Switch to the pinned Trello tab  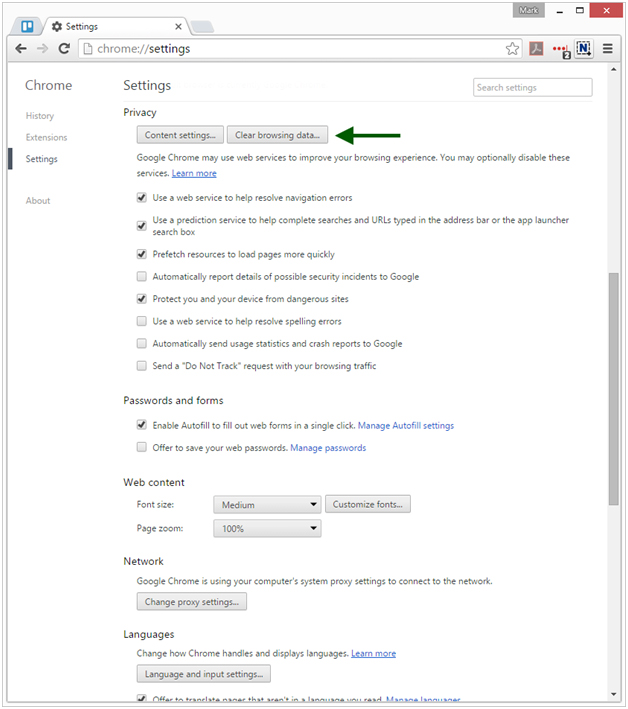(x=28, y=26)
